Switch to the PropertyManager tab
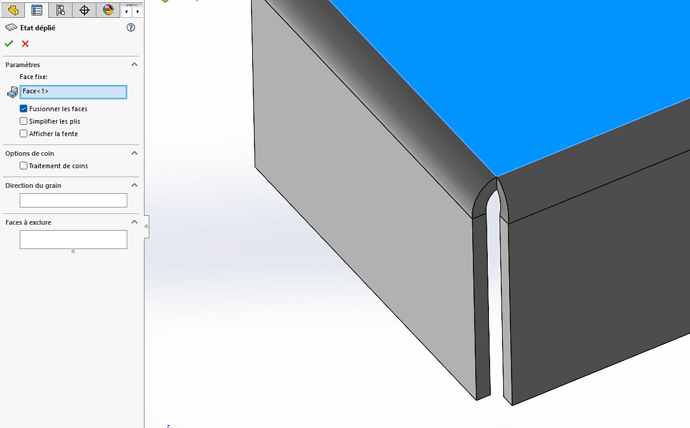This screenshot has width=690, height=428. point(37,10)
